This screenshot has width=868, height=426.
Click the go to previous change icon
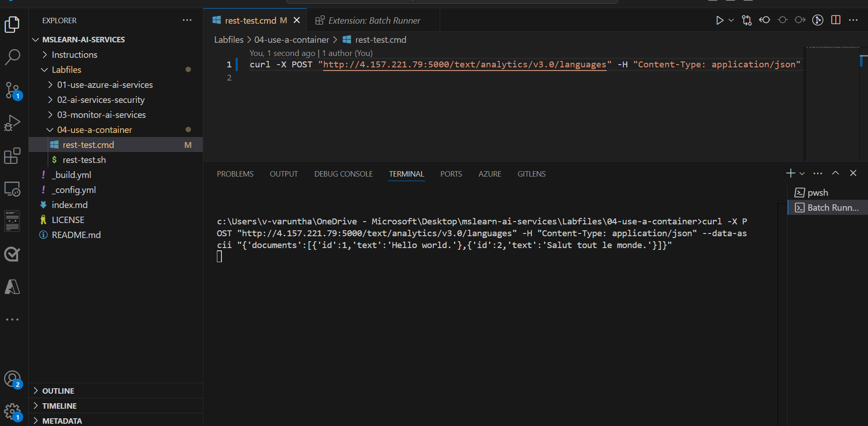pos(765,20)
